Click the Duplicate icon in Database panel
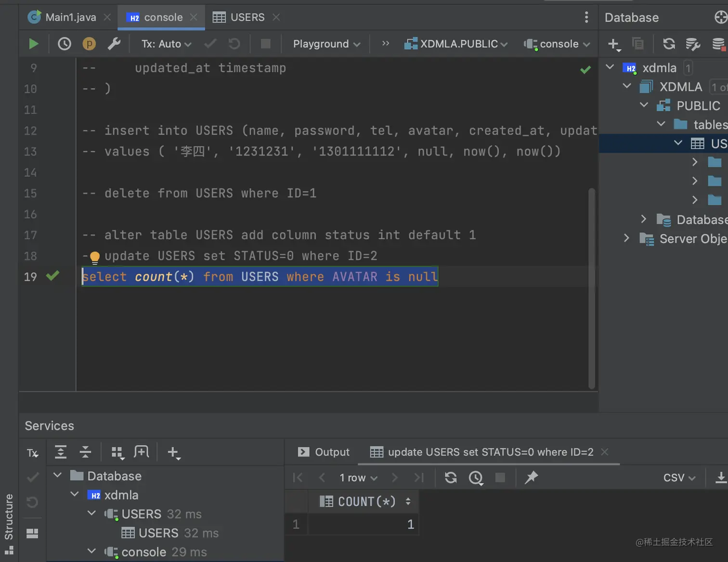 coord(637,44)
